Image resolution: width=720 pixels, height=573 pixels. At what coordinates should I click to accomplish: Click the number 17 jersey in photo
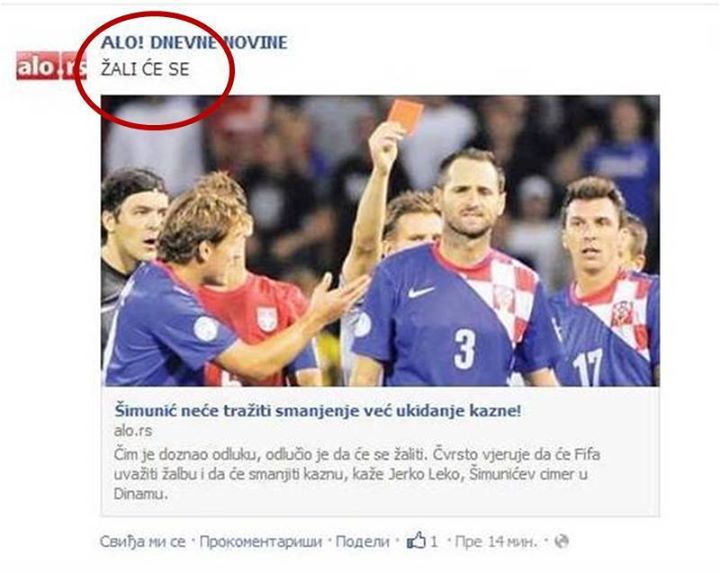click(x=587, y=368)
